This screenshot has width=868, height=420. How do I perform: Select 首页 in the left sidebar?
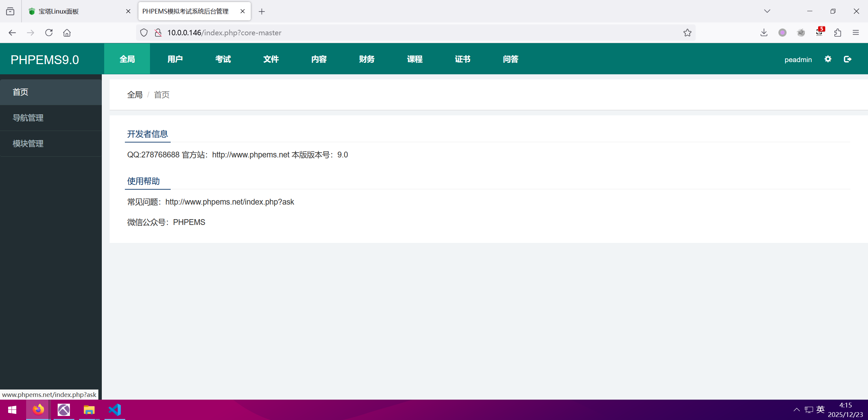tap(51, 92)
